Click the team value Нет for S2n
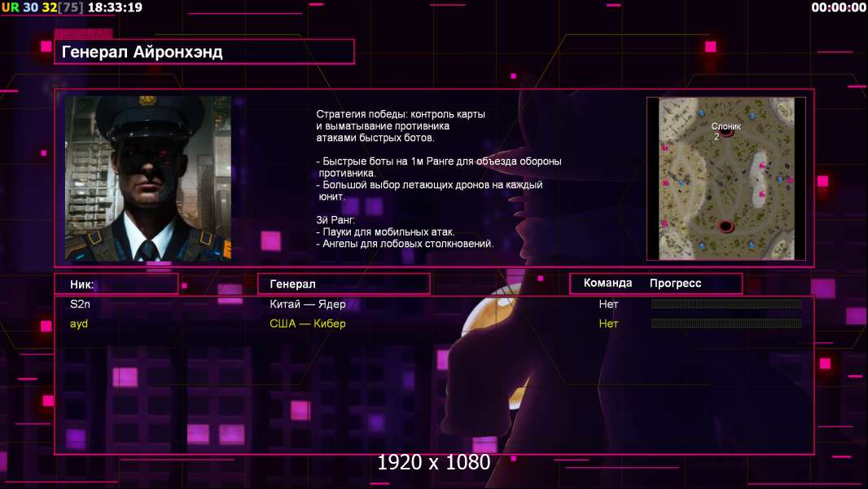Image resolution: width=868 pixels, height=489 pixels. click(608, 304)
